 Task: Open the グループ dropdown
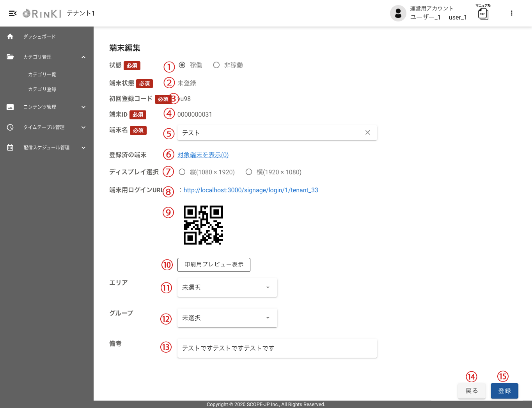pos(227,318)
